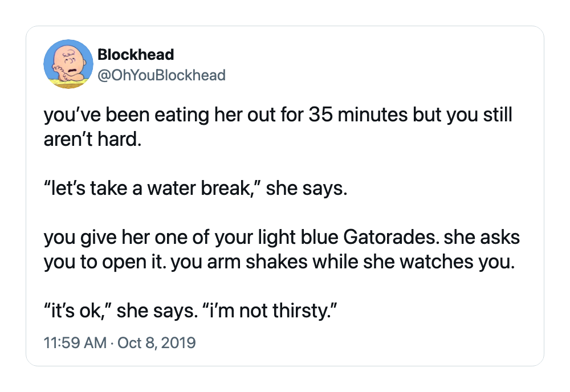Viewport: 570px width, 392px height.
Task: Click the words "she says." after water break
Action: (x=307, y=188)
